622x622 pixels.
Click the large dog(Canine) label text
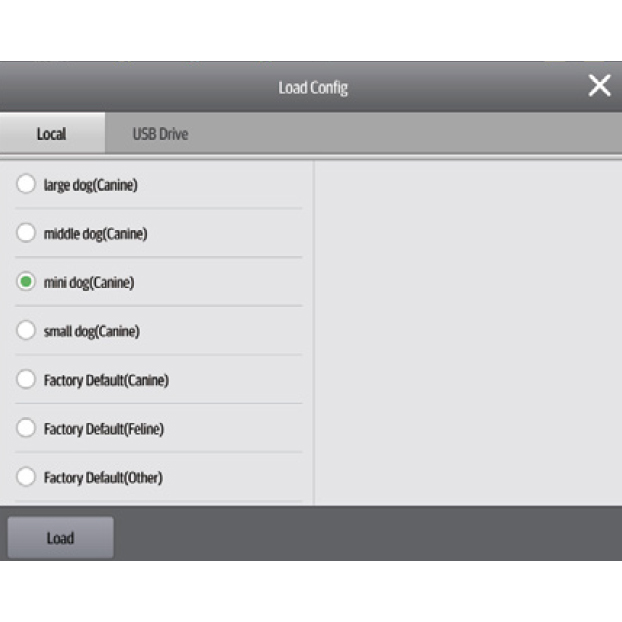click(90, 185)
